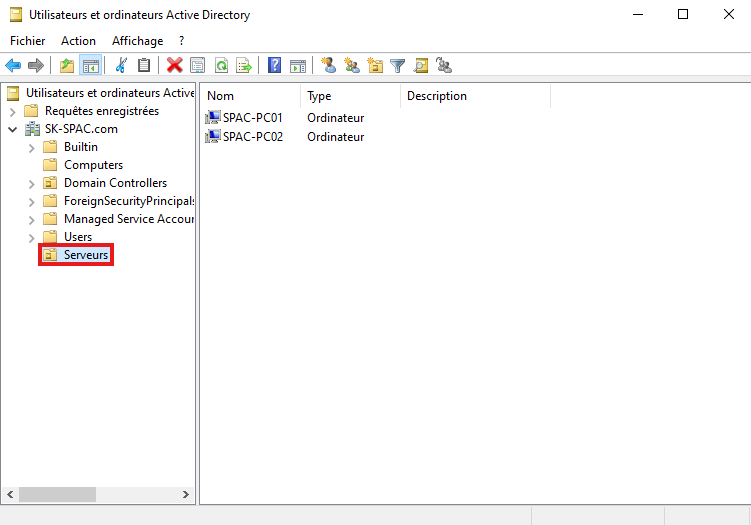
Task: Click the create new user icon
Action: pos(328,66)
